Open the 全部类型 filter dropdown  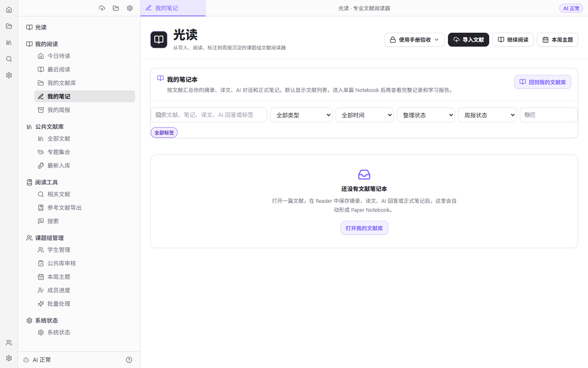301,115
